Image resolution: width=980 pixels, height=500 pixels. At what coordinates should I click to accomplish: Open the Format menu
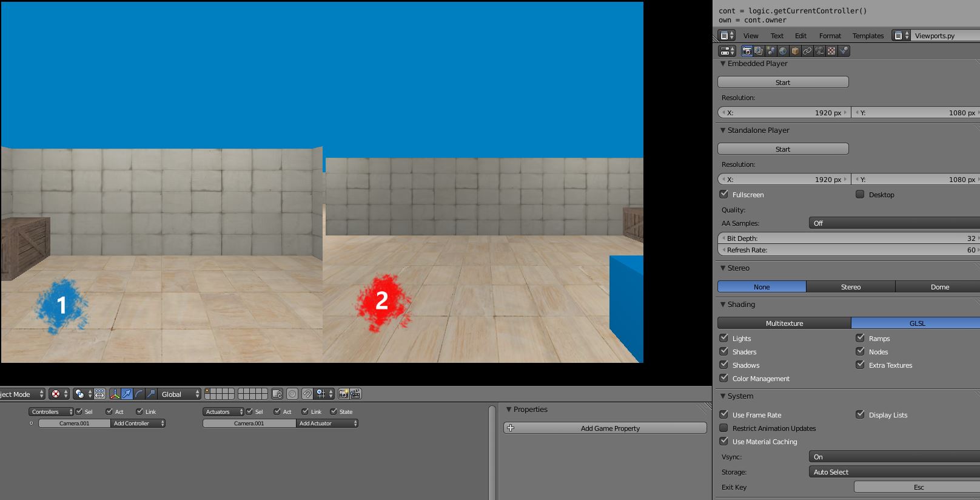point(830,36)
